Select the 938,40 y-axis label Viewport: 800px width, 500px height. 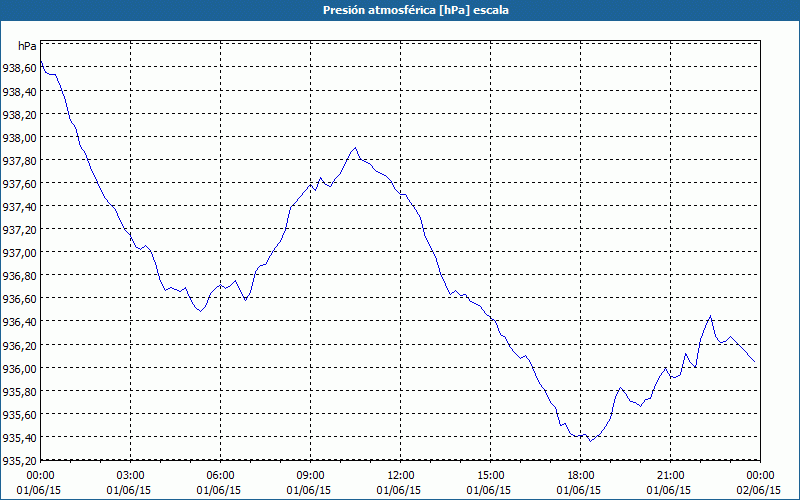19,91
